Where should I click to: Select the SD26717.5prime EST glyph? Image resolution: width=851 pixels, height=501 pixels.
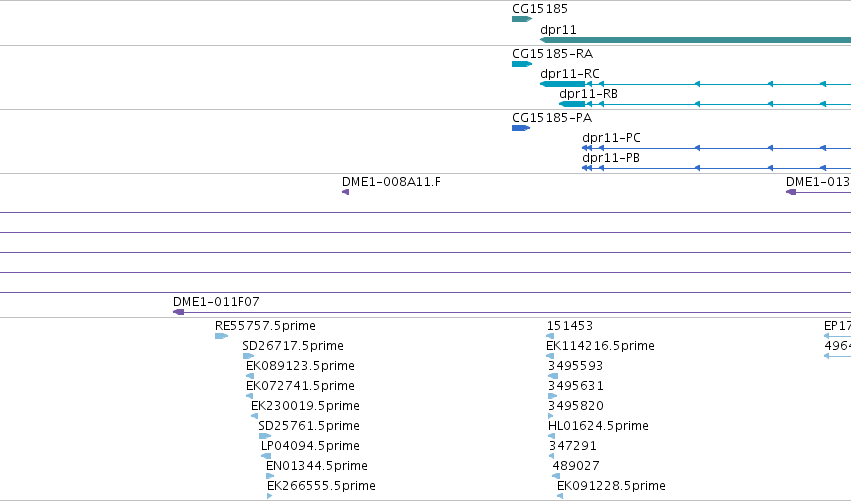pyautogui.click(x=249, y=356)
